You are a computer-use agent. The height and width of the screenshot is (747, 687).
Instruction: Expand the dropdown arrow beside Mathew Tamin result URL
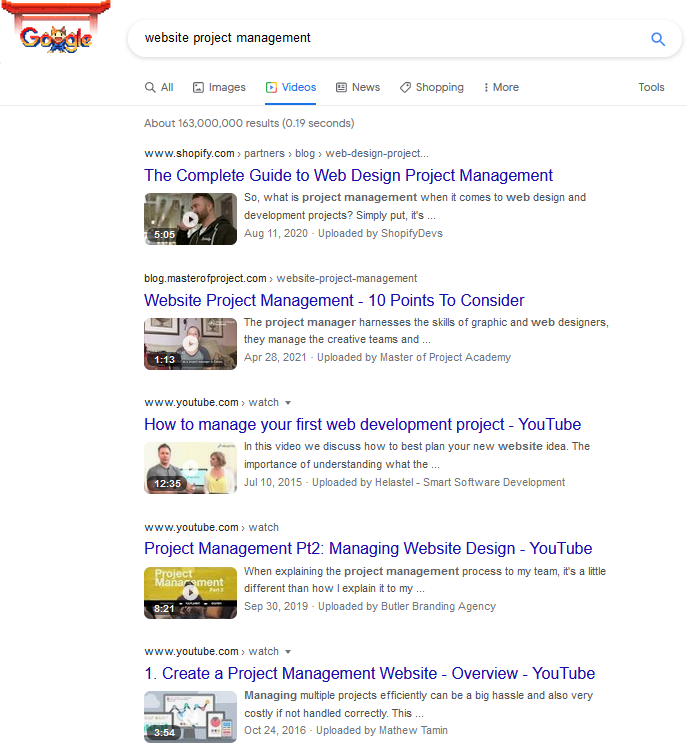click(288, 652)
